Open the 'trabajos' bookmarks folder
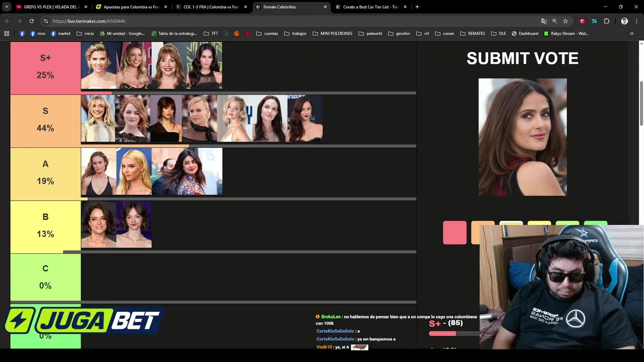644x362 pixels. tap(295, 34)
